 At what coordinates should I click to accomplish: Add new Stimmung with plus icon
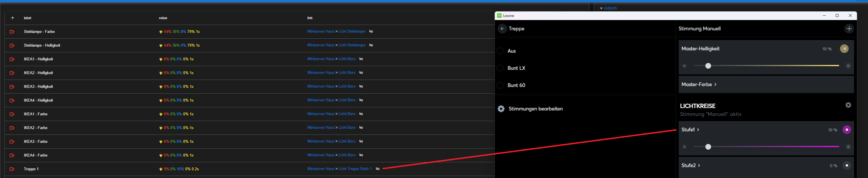pos(849,29)
